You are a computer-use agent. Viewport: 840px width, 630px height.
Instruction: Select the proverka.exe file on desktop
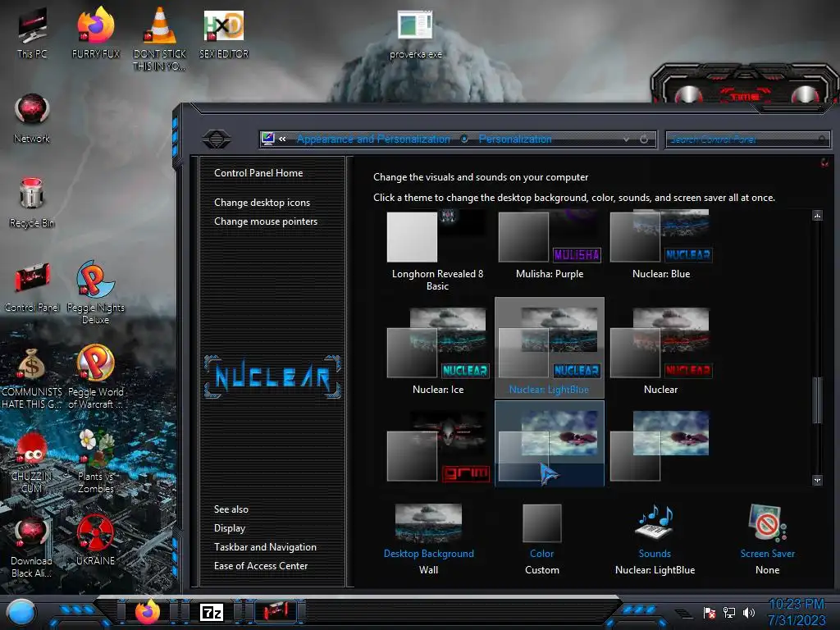point(416,34)
